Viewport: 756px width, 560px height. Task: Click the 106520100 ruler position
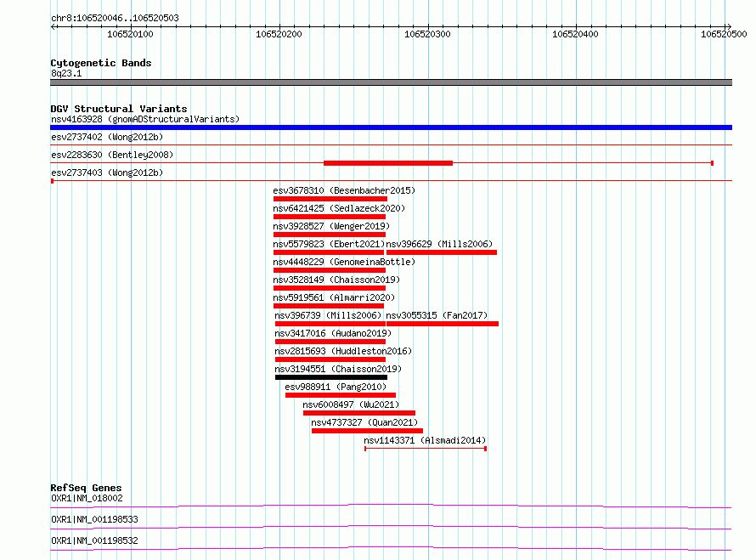coord(130,34)
